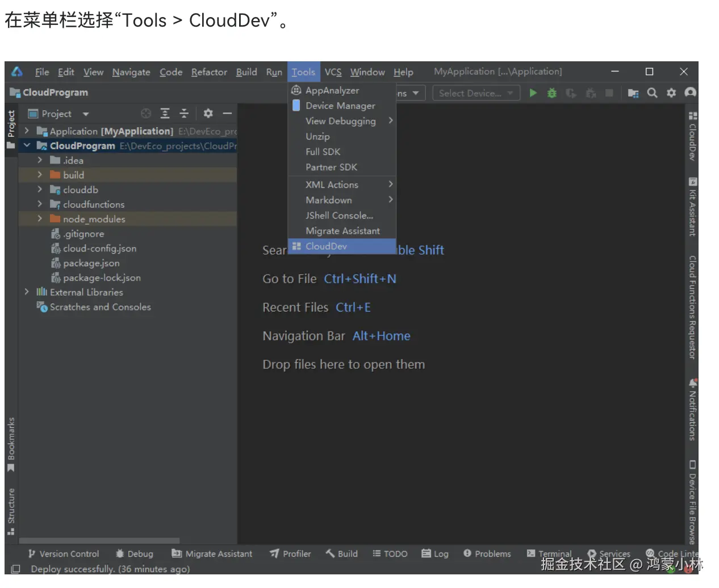Select Migrate Assistant in the Tools menu
This screenshot has height=588, width=719.
342,231
